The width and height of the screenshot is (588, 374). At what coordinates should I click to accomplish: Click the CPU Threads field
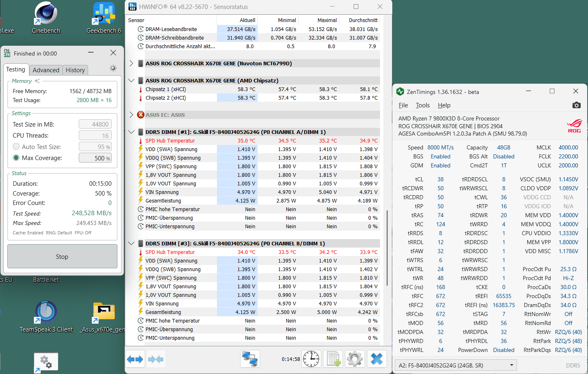pos(95,136)
